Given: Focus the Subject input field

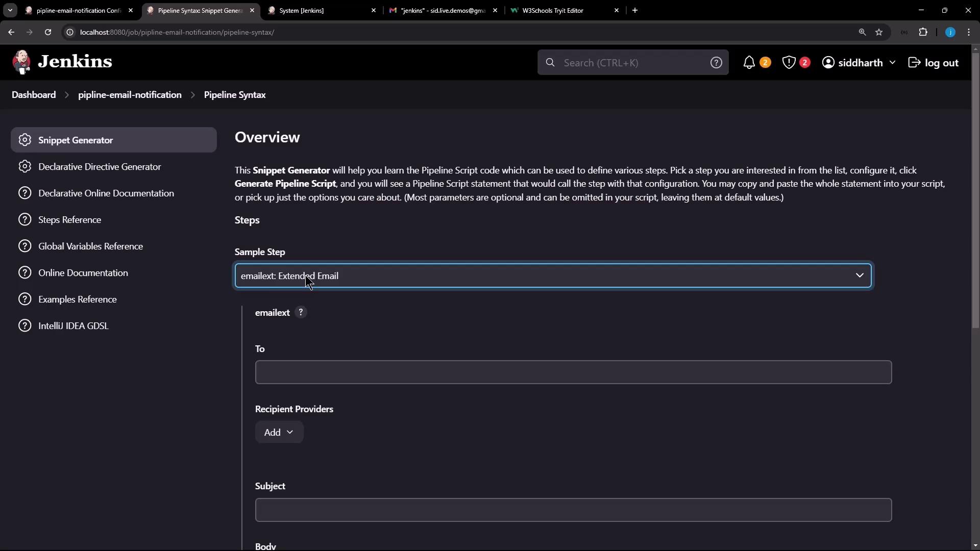Looking at the screenshot, I should coord(573,510).
